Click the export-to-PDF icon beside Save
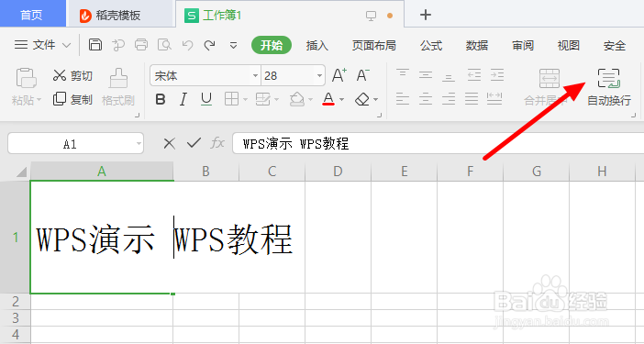 click(x=118, y=45)
